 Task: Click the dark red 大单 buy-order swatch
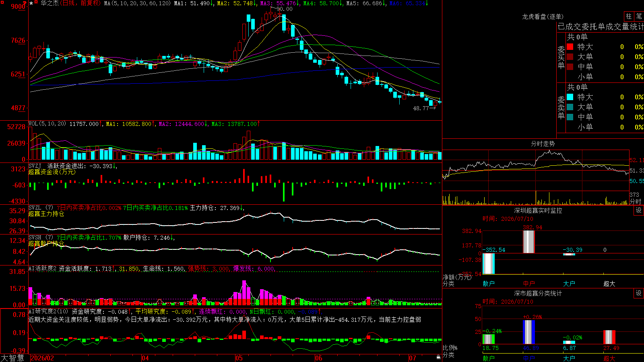pos(570,57)
